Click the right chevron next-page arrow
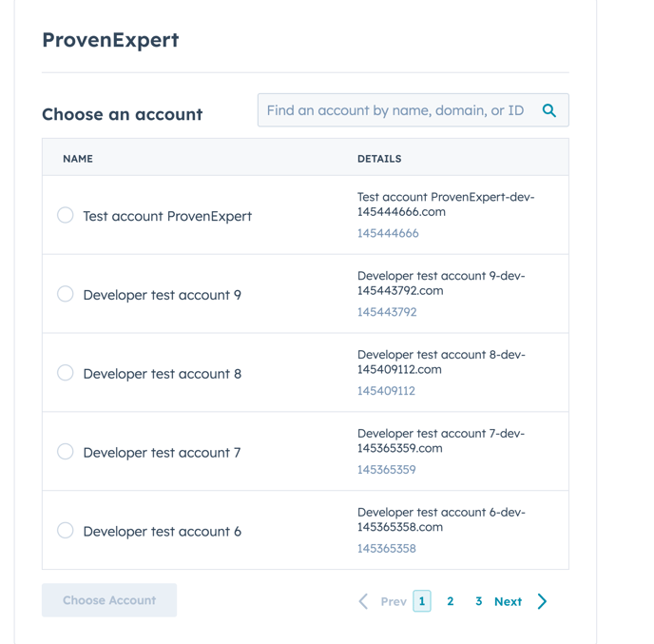654x644 pixels. point(542,601)
